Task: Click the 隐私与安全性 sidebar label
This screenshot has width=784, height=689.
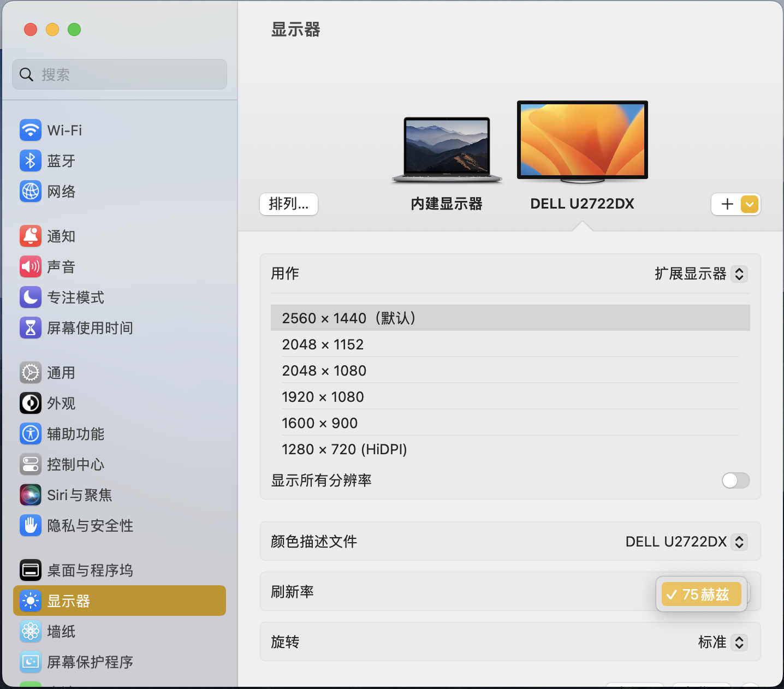Action: point(90,526)
